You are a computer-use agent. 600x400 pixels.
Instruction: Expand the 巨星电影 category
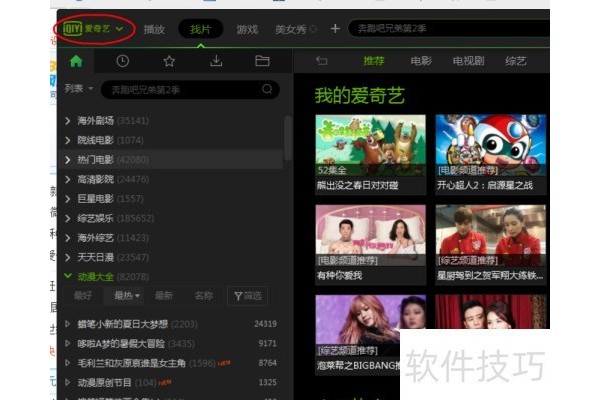(x=68, y=199)
